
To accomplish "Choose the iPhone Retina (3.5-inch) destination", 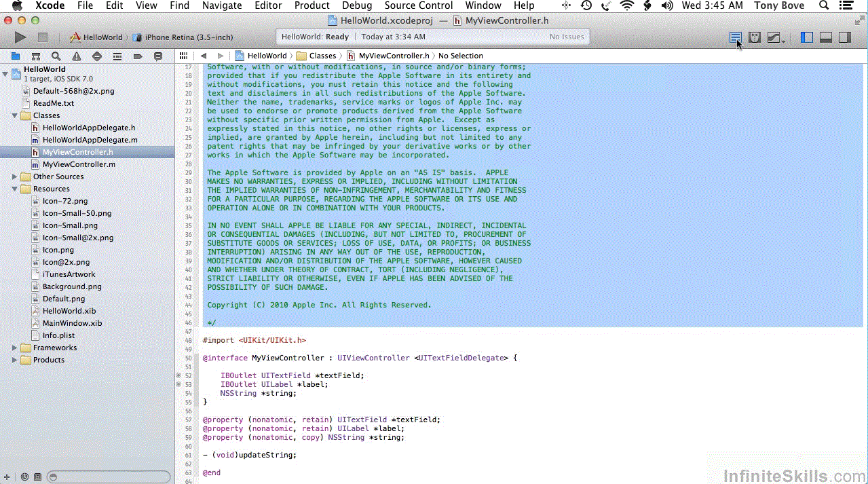I will click(183, 37).
